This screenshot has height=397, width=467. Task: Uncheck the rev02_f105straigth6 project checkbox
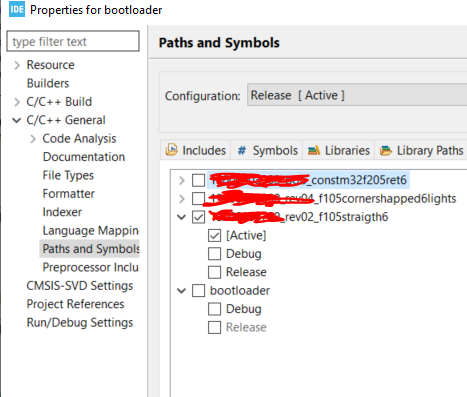coord(198,217)
